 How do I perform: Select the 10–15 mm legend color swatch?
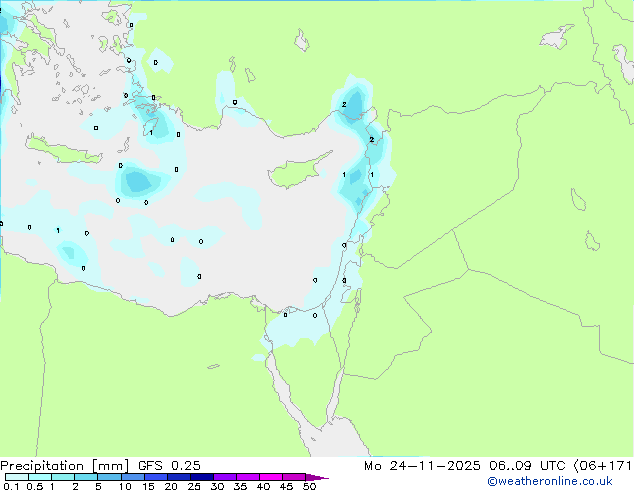[133, 477]
